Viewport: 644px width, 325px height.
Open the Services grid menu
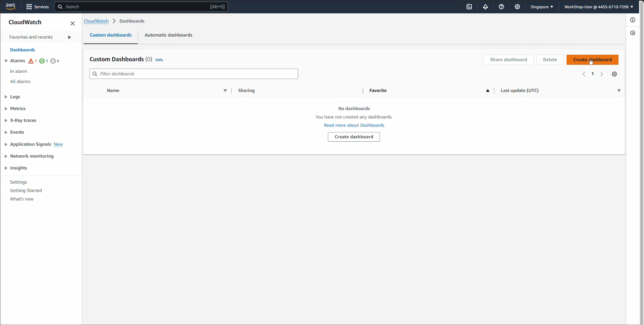click(x=38, y=7)
